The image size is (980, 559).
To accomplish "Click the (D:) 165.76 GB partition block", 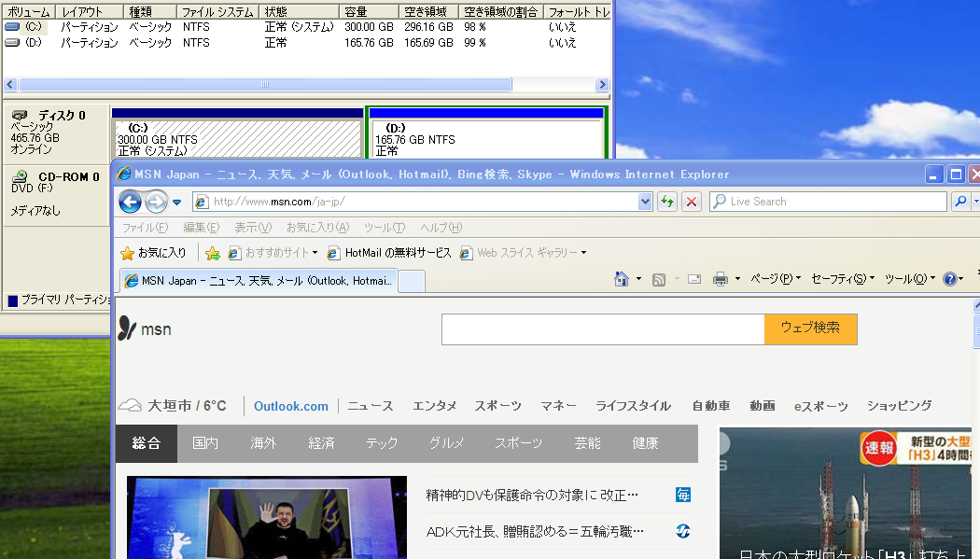I will pos(486,133).
